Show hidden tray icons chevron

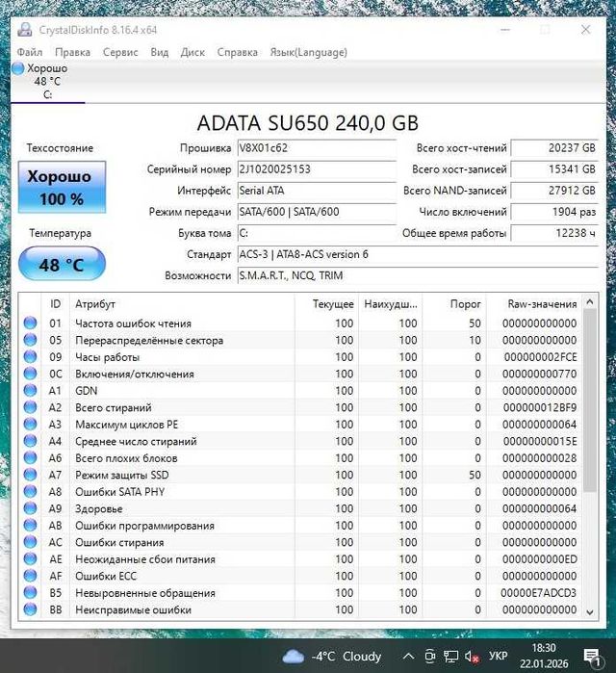point(408,657)
